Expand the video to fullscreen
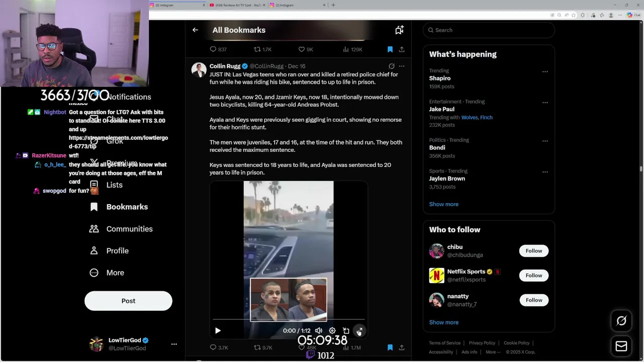Screen dimensions: 644x362 (359, 331)
